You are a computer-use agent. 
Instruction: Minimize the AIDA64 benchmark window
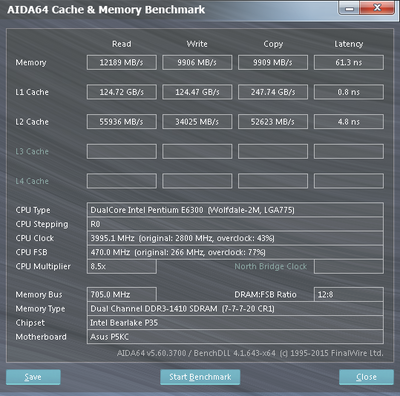click(x=349, y=8)
